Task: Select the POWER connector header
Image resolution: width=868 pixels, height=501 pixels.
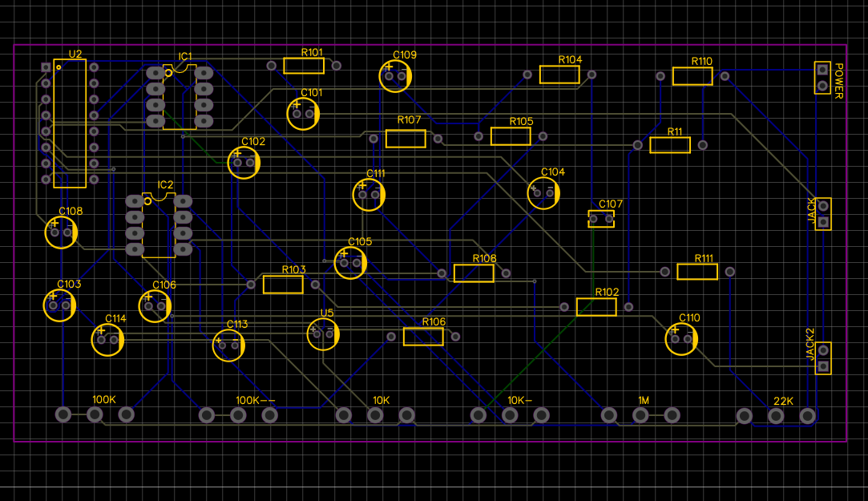Action: pos(822,78)
